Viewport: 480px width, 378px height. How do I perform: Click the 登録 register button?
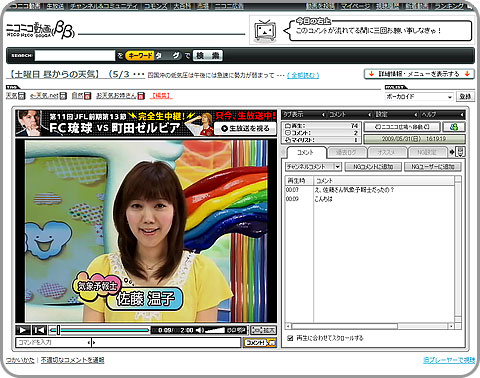(x=465, y=97)
